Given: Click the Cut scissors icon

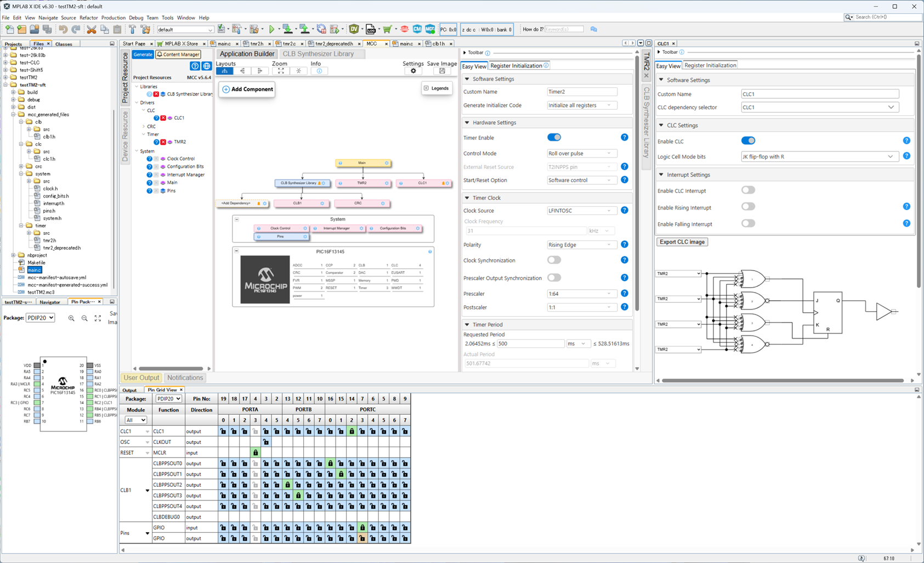Looking at the screenshot, I should click(92, 29).
